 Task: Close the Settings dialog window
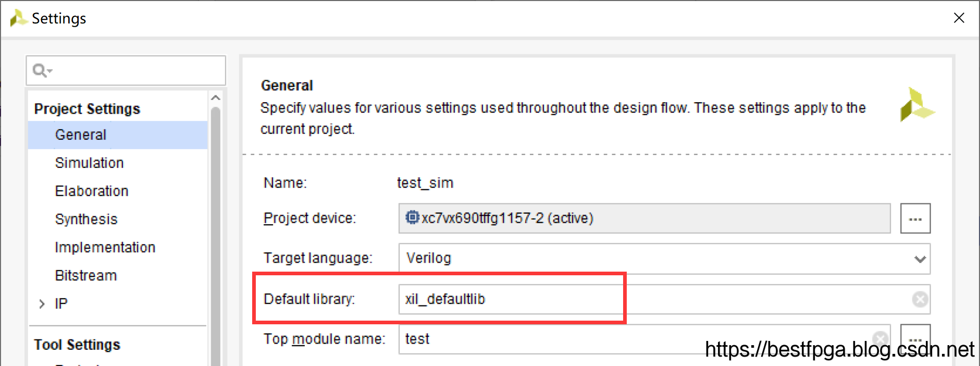tap(959, 18)
